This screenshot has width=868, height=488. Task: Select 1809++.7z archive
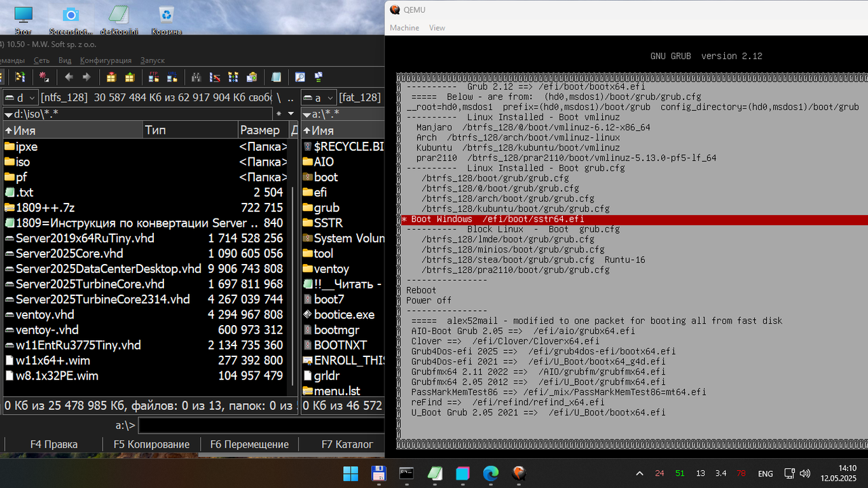coord(145,208)
